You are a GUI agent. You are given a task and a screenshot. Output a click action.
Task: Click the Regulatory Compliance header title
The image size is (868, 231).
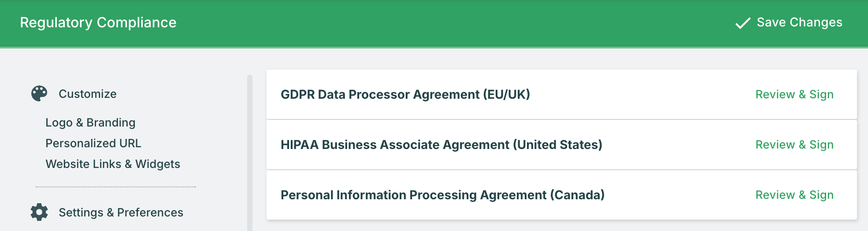tap(98, 22)
